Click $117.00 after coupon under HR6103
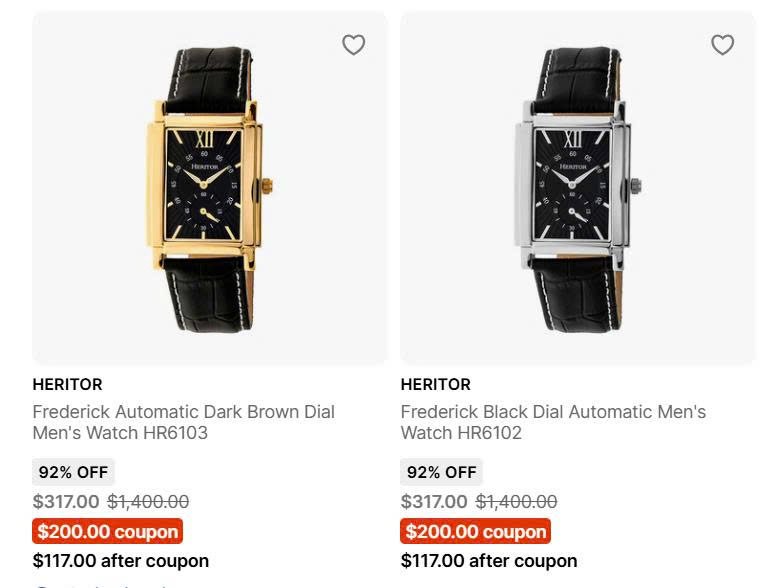 pos(121,560)
